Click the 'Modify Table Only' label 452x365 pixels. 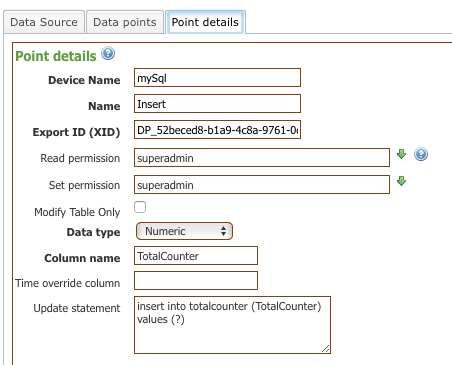(77, 212)
